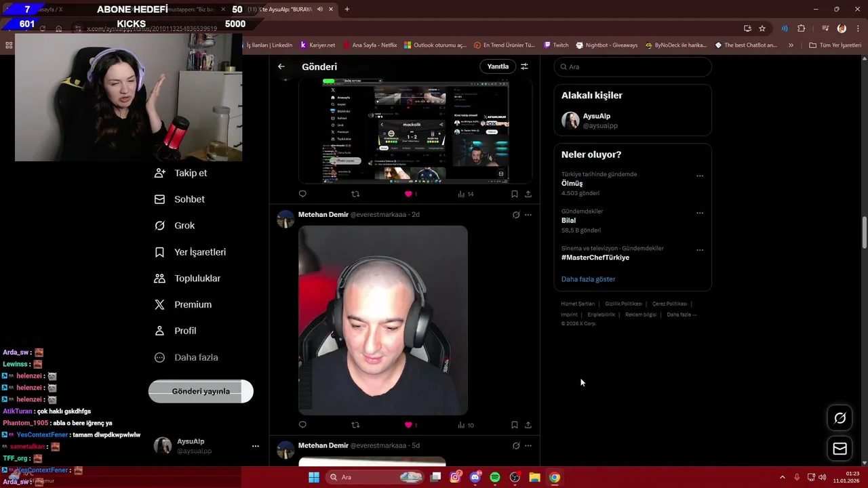Screen dimensions: 868x488
Task: Go back using the Gönderi back arrow
Action: tap(281, 66)
